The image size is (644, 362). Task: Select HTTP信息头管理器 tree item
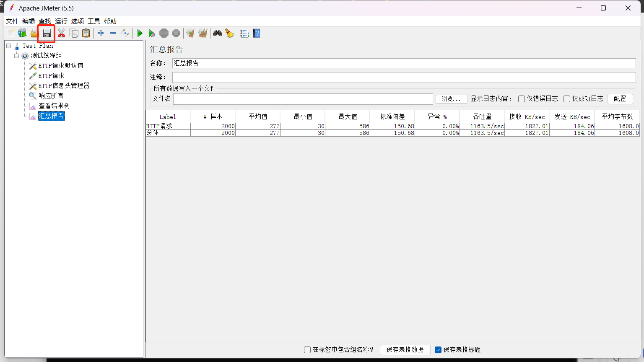coord(64,86)
